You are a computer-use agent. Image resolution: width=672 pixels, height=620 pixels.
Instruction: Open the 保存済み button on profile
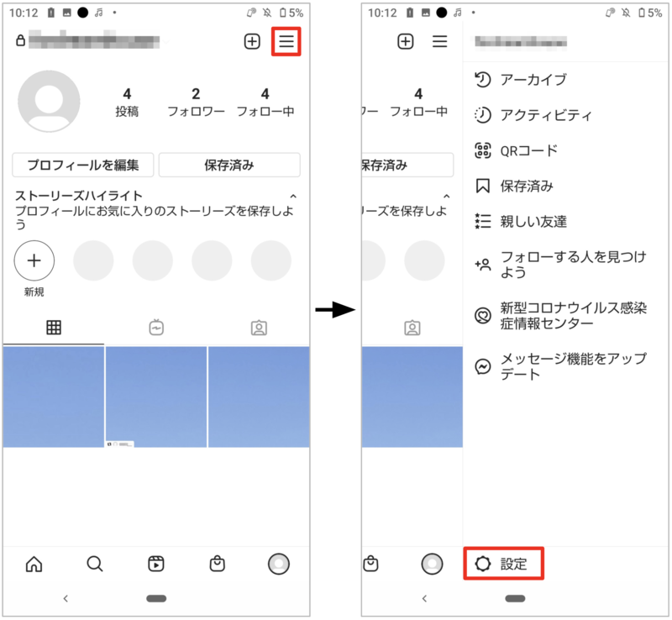pyautogui.click(x=228, y=166)
